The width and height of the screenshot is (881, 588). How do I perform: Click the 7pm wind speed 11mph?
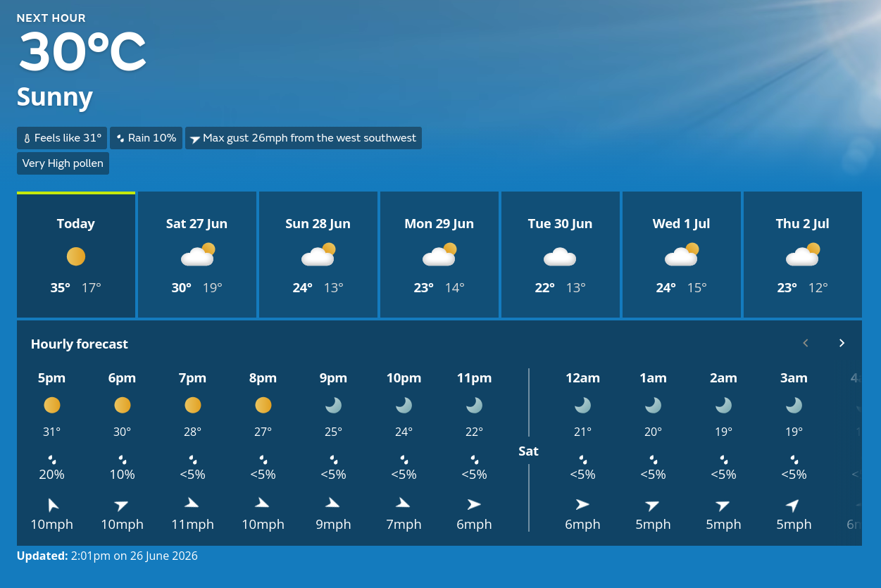[x=192, y=525]
